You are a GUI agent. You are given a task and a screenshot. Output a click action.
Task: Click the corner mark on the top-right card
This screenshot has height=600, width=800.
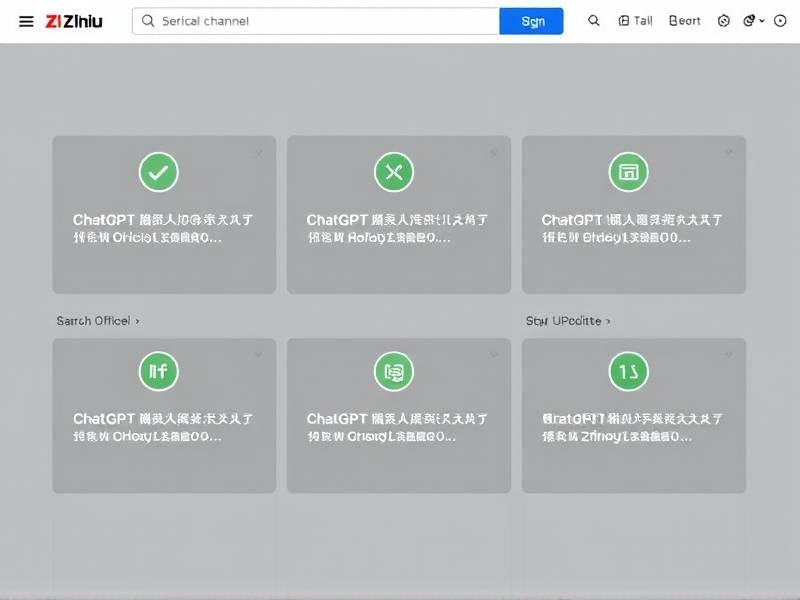(728, 153)
